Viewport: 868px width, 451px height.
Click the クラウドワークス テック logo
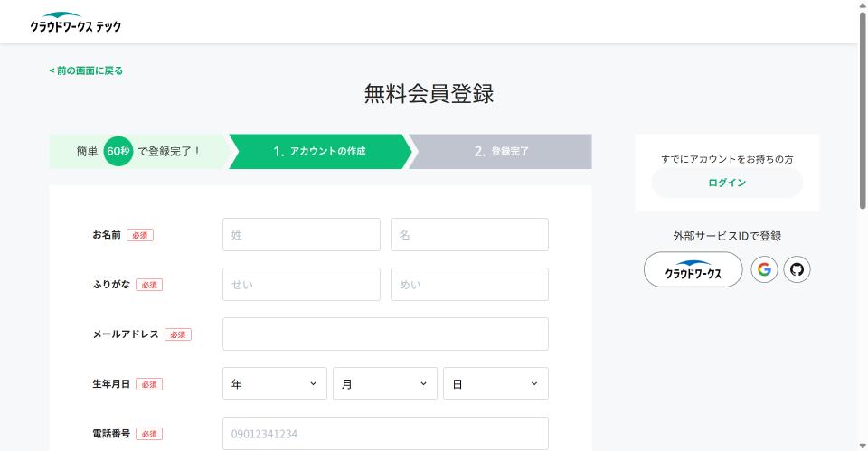(x=76, y=22)
